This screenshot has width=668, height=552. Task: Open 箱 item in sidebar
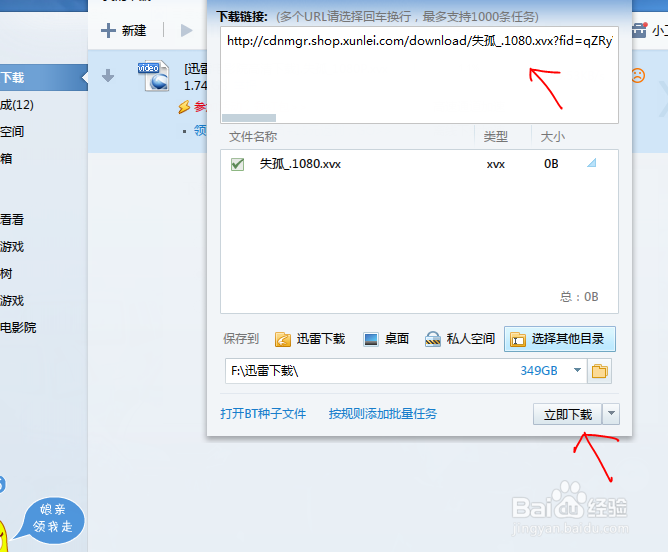click(x=6, y=159)
